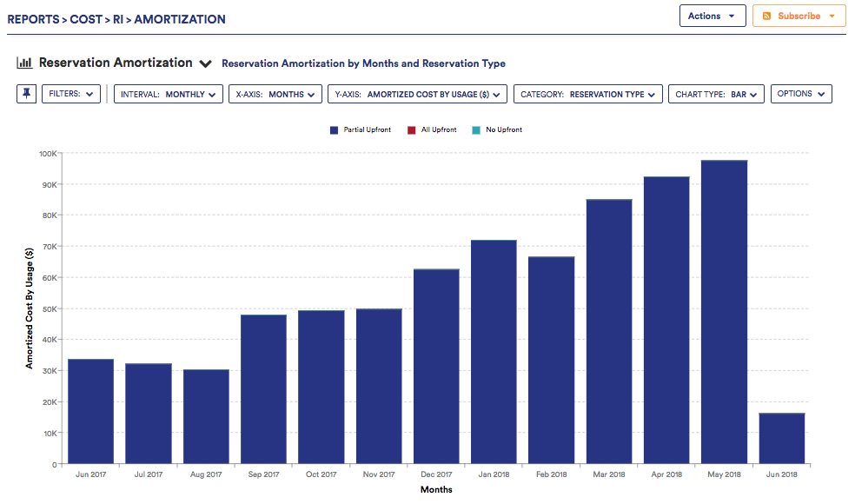Toggle the No Upfront legend item
Viewport: 855px width, 504px height.
(497, 129)
